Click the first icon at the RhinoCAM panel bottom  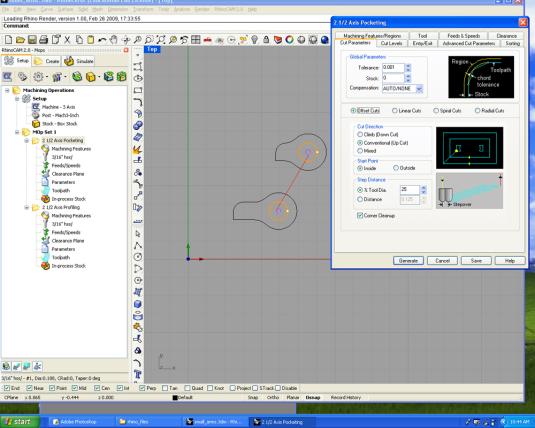(x=6, y=366)
